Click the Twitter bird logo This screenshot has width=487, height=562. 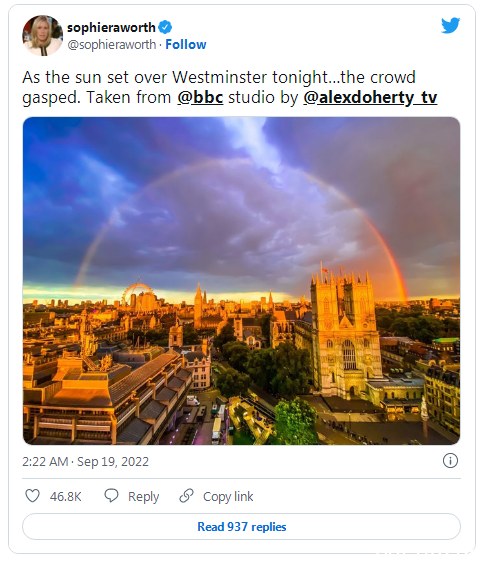click(x=450, y=25)
